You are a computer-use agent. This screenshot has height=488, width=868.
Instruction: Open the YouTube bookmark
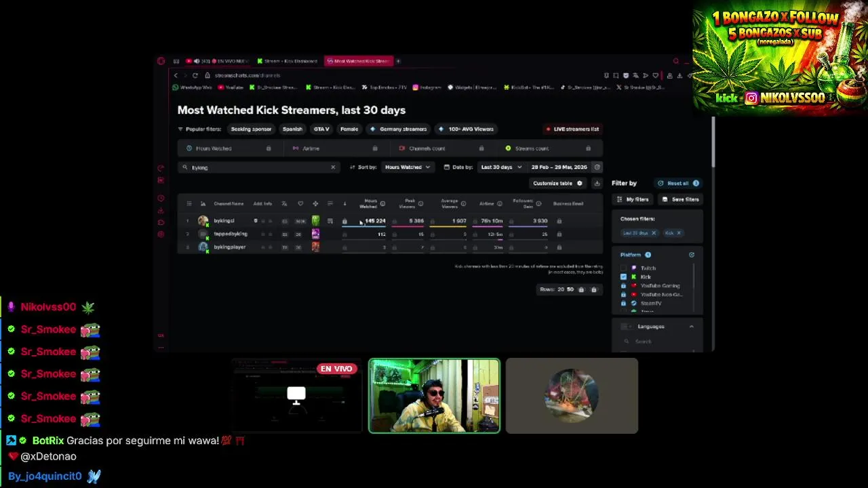231,87
